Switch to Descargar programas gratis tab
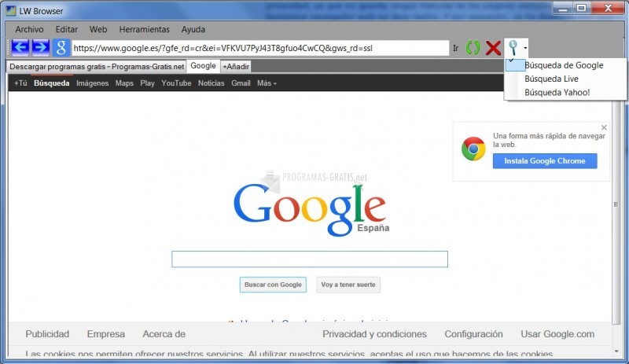The height and width of the screenshot is (364, 629). pos(97,66)
